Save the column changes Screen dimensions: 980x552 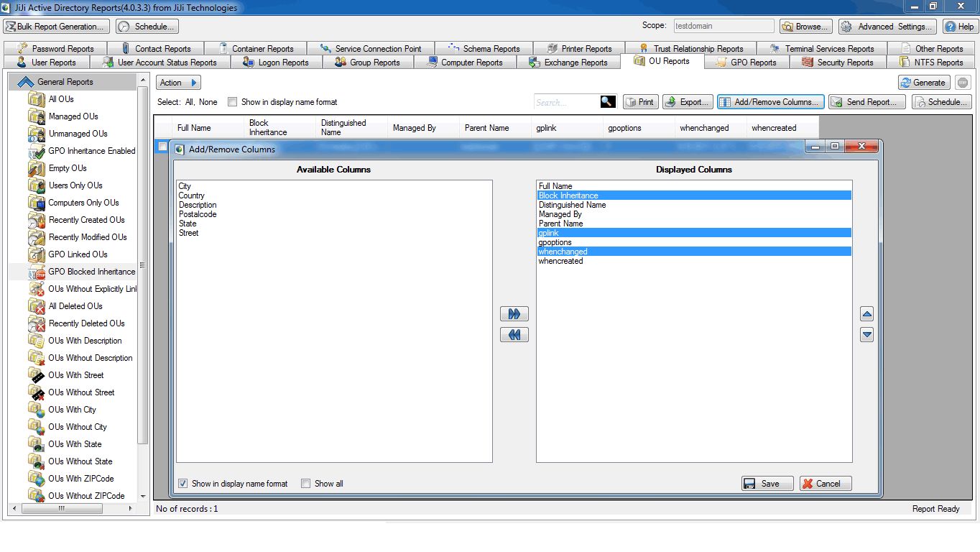pyautogui.click(x=767, y=484)
